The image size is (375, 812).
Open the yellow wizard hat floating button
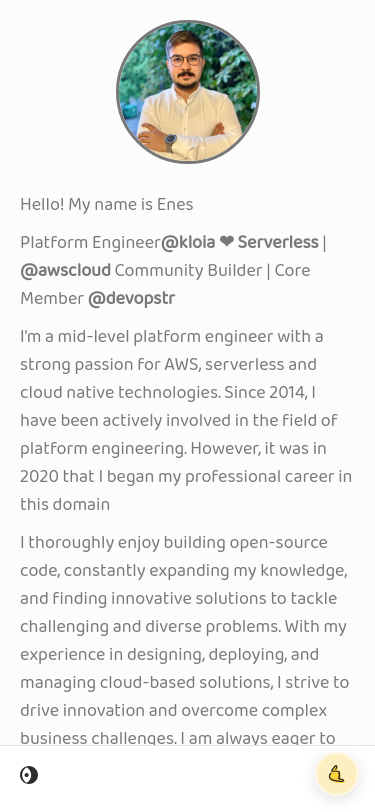(x=337, y=774)
